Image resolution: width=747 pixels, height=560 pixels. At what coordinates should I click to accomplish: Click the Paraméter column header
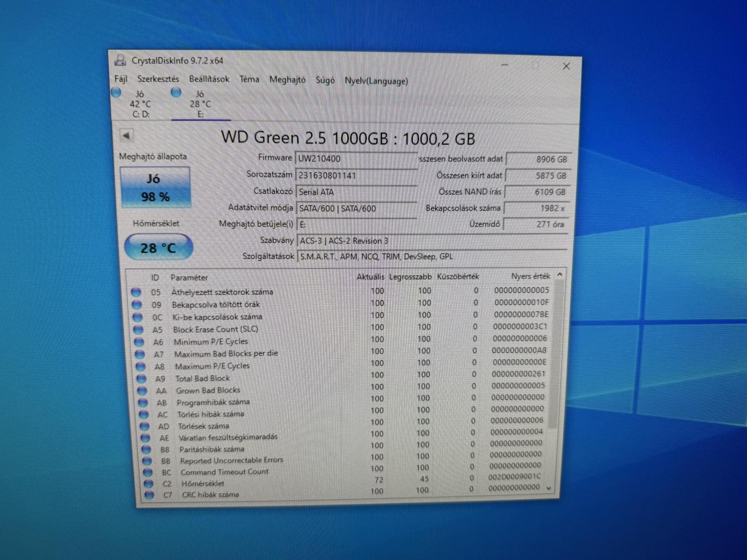coord(189,278)
